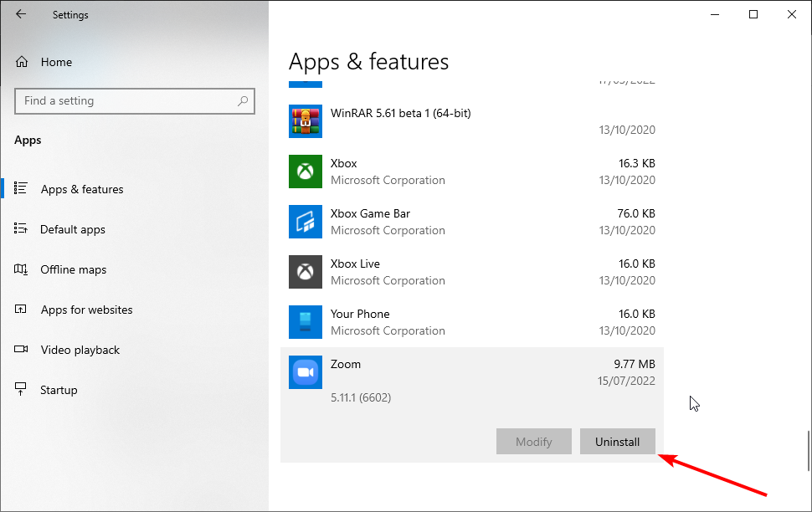Viewport: 812px width, 512px height.
Task: Select the Xbox Live entry name
Action: [355, 264]
